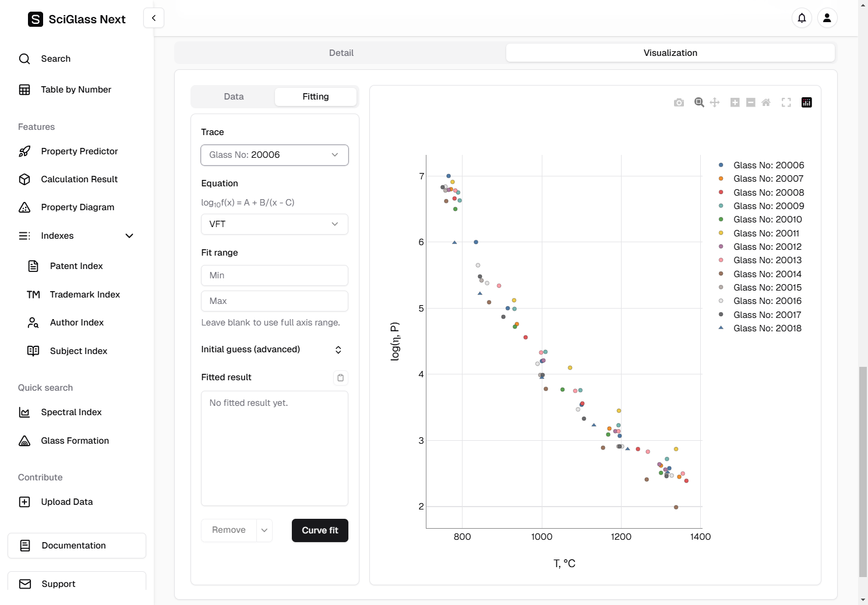Viewport: 868px width, 605px height.
Task: Toggle Glass No: 20012 trace visibility
Action: (x=767, y=247)
